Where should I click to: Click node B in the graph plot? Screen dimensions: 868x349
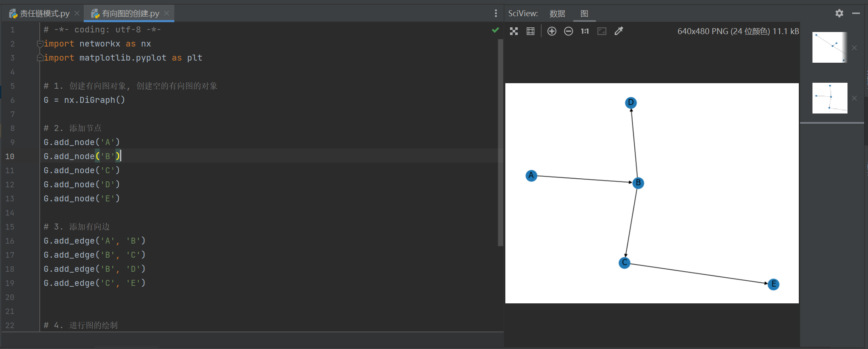tap(638, 183)
